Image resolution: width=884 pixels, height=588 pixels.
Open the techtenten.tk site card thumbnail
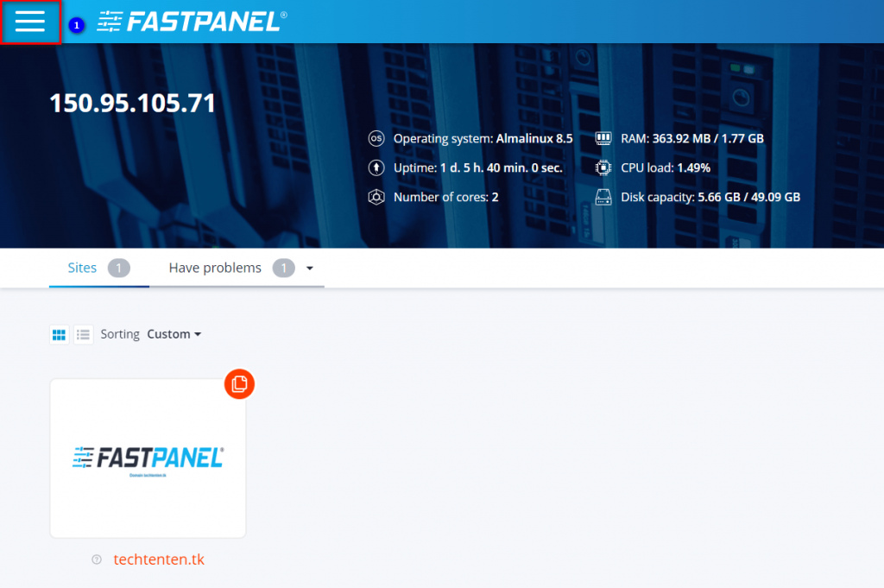point(148,457)
